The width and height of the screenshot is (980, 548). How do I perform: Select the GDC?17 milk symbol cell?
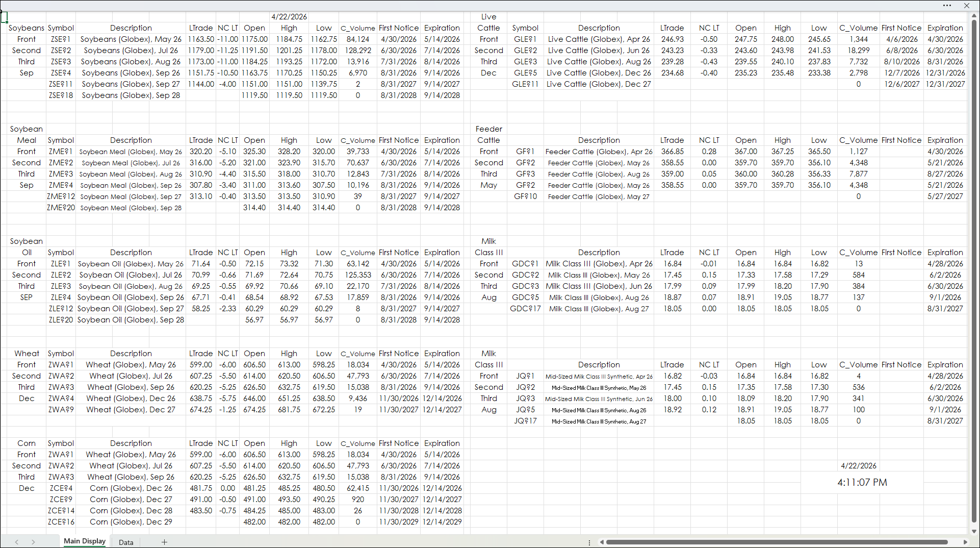pos(525,309)
